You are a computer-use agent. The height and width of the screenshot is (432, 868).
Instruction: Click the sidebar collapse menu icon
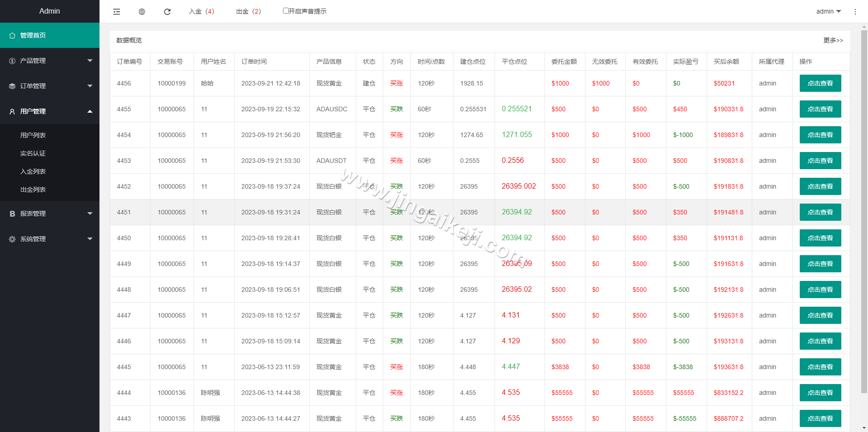point(117,12)
